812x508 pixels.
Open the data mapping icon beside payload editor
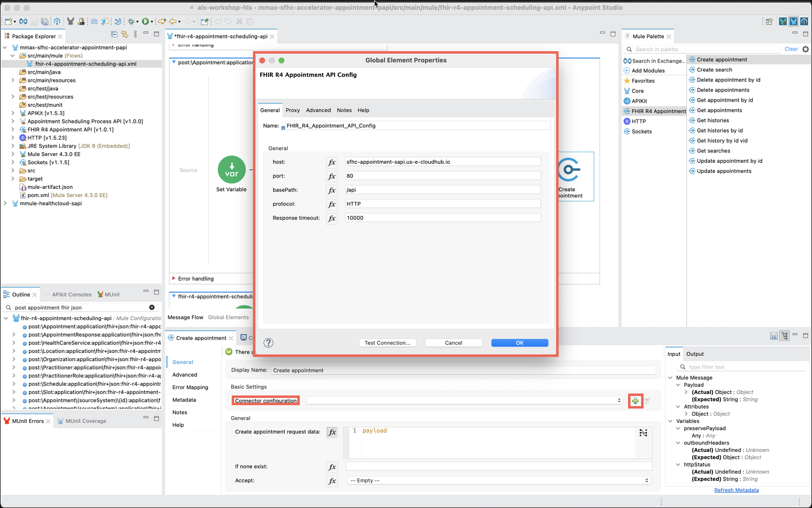coord(644,433)
